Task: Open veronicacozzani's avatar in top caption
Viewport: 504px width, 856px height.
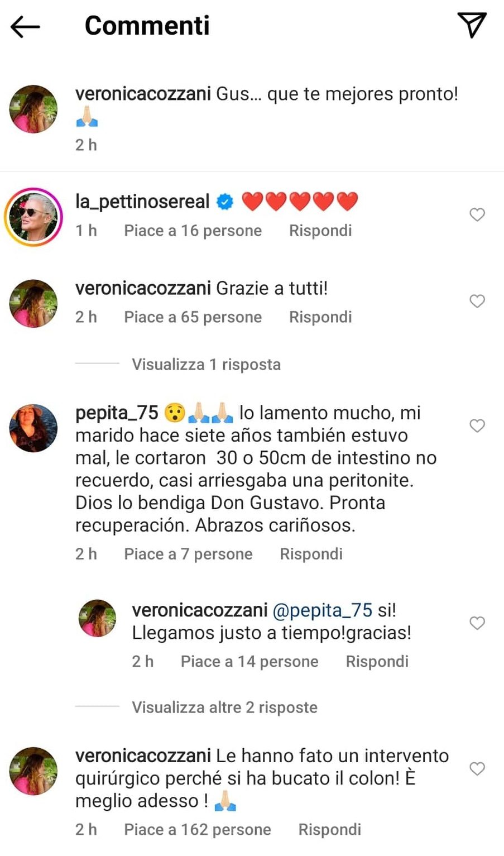Action: click(x=33, y=108)
